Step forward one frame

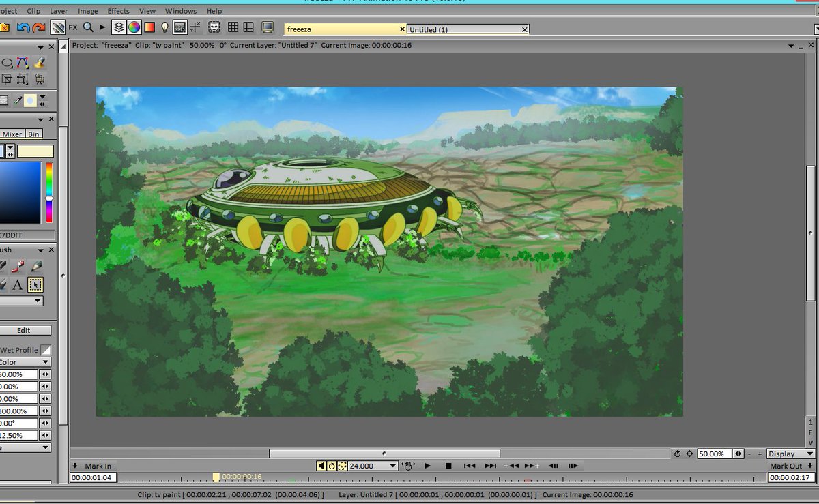[x=573, y=466]
